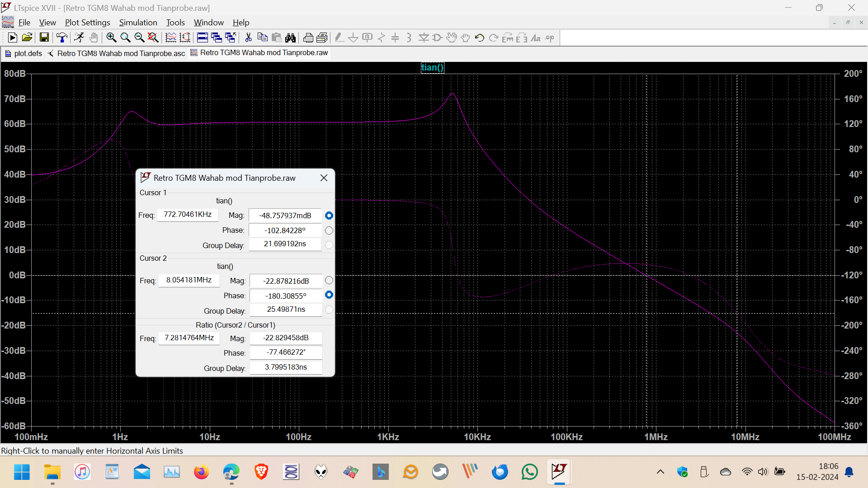Viewport: 868px width, 488px height.
Task: Click the Cursor 2 Freq field
Action: (189, 280)
